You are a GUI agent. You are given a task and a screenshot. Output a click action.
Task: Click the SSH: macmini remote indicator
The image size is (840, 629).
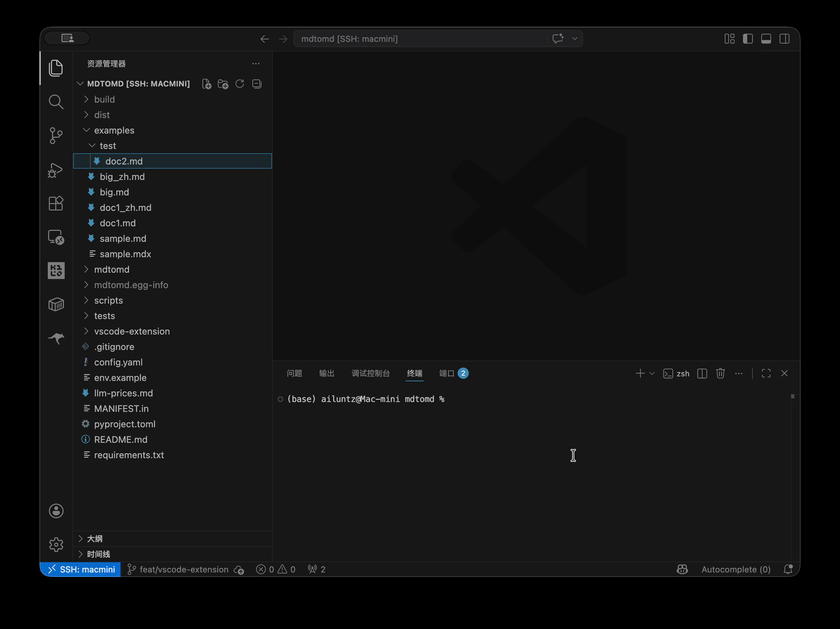(x=80, y=570)
